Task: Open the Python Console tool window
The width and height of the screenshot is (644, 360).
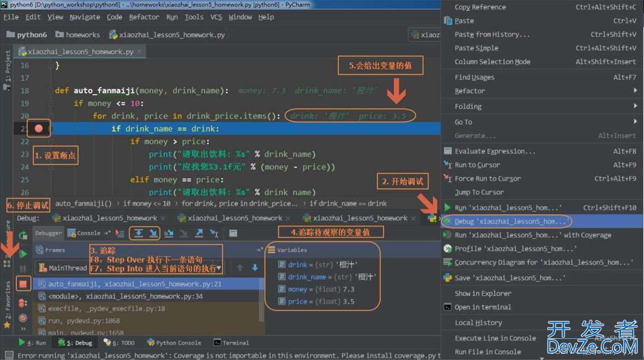Action: pyautogui.click(x=174, y=343)
